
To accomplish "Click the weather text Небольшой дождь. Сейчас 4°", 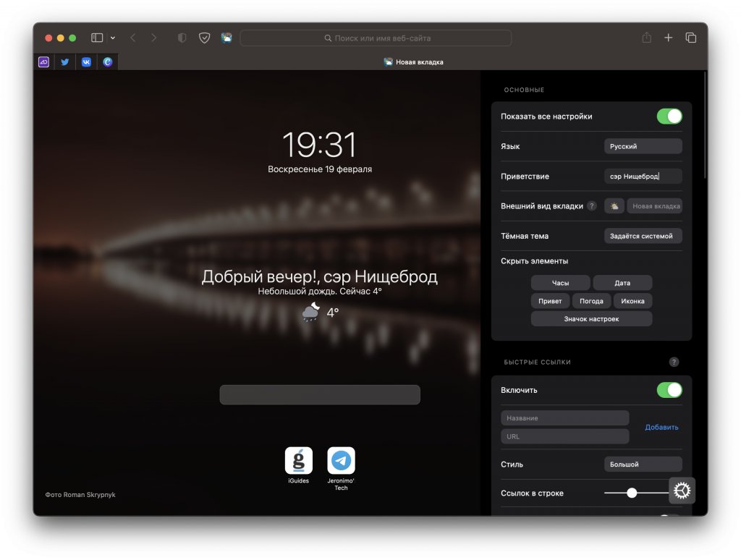I will click(x=320, y=291).
